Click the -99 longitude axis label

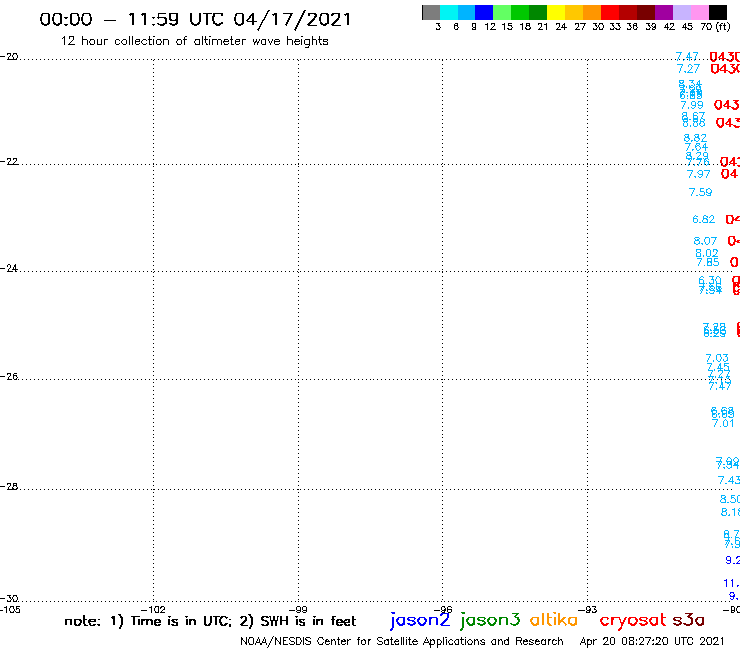298,609
